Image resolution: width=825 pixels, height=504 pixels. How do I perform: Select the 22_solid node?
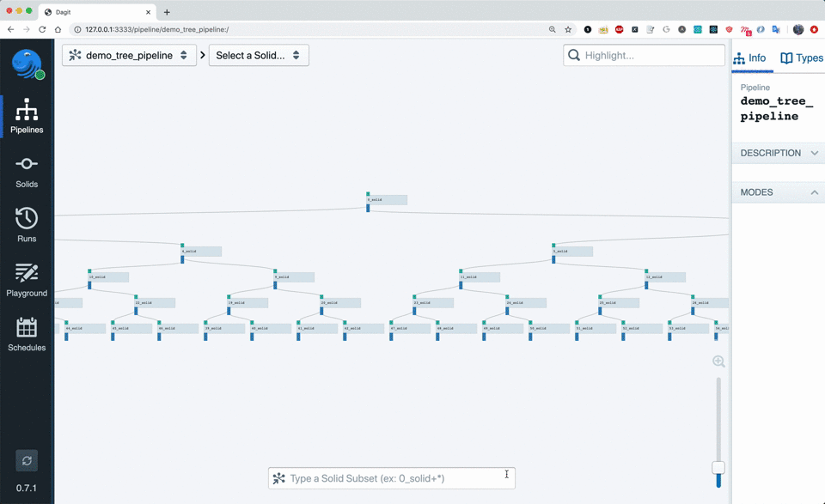click(x=155, y=303)
